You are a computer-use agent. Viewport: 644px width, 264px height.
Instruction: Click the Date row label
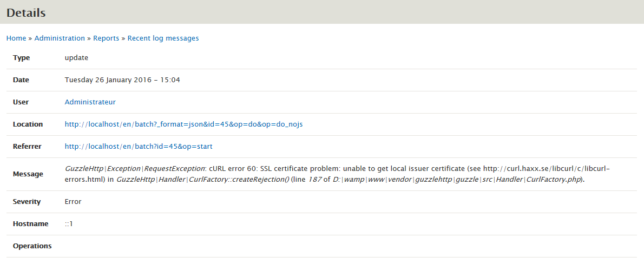21,80
